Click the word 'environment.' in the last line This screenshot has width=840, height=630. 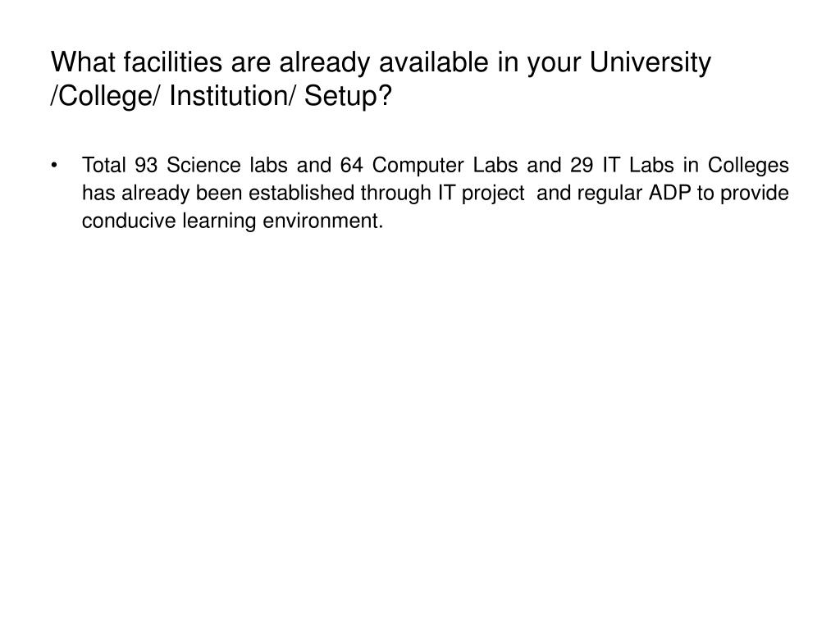[x=323, y=221]
